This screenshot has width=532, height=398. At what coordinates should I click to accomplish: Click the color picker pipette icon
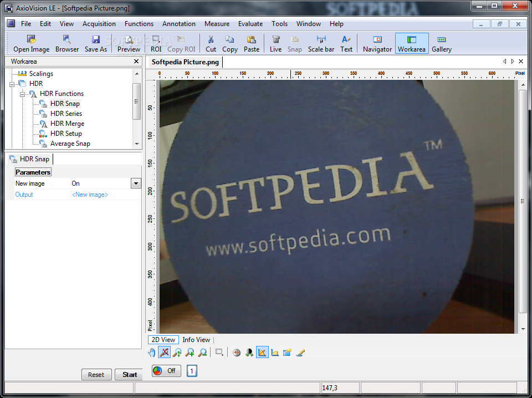pos(300,353)
